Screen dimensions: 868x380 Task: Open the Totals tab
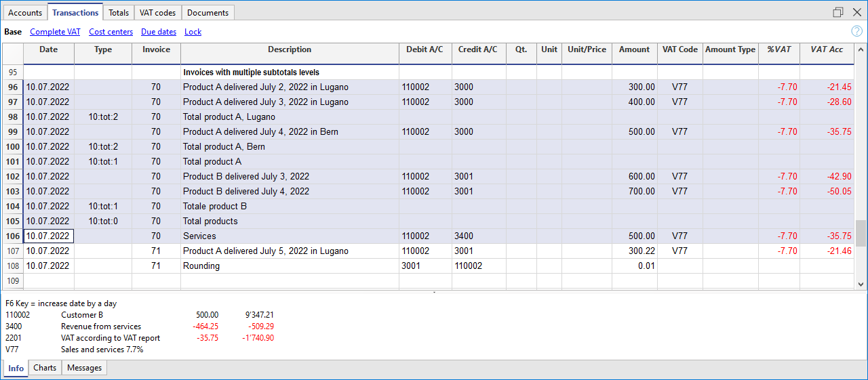pyautogui.click(x=119, y=12)
